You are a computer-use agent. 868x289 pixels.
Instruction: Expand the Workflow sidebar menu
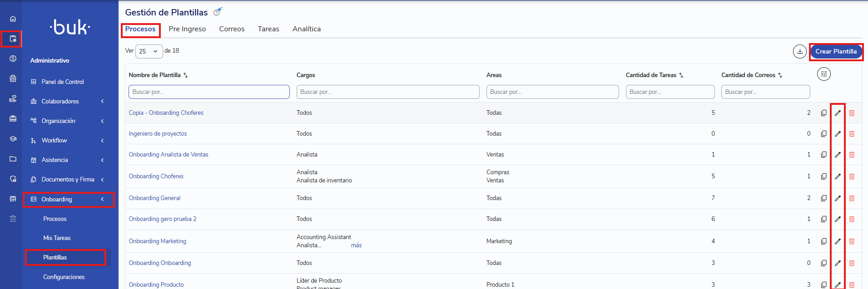coord(103,140)
